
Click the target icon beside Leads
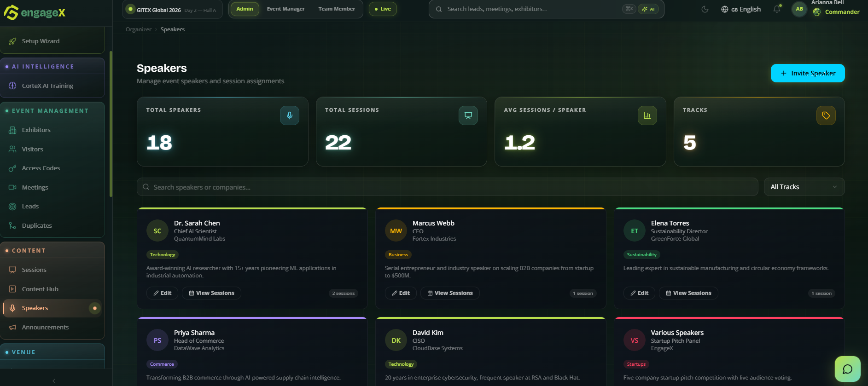pos(12,207)
